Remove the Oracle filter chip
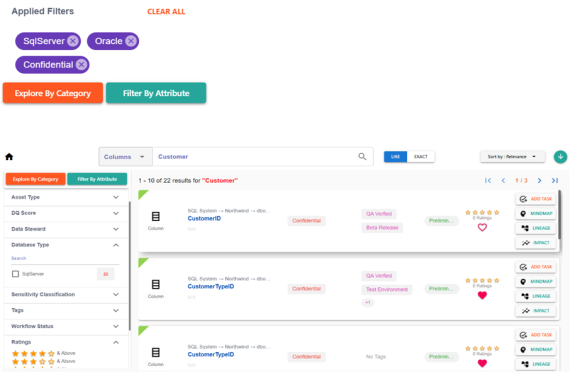This screenshot has width=570, height=375. pos(131,41)
